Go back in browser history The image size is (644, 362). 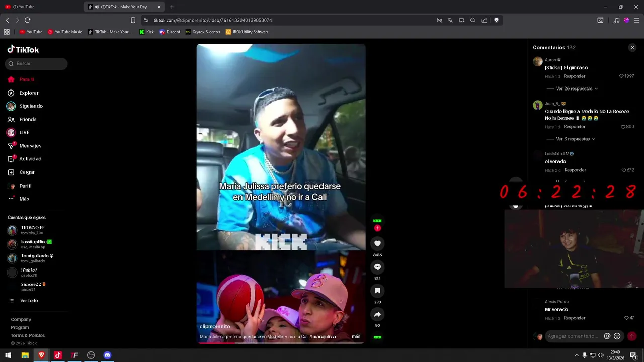7,20
